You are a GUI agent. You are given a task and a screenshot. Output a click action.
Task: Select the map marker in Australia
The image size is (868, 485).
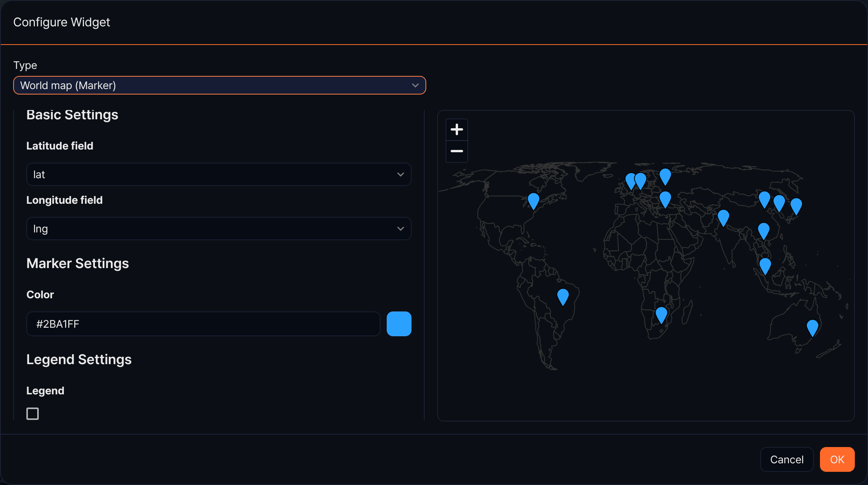812,328
